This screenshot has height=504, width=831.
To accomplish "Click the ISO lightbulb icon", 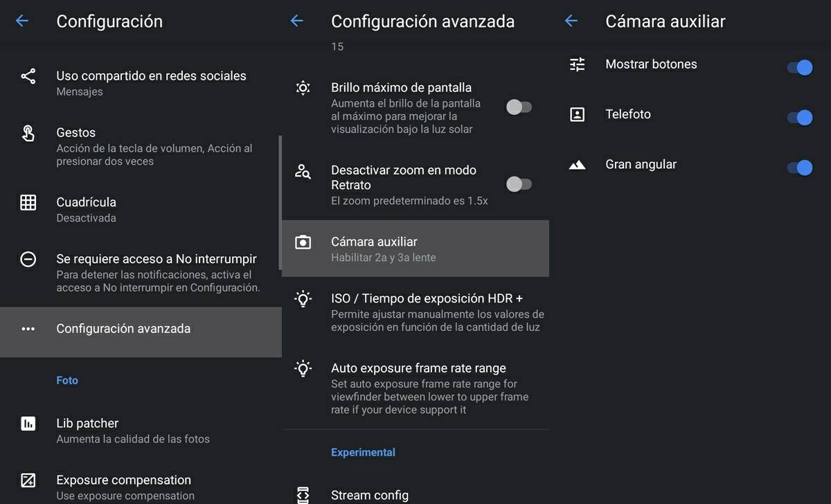I will [x=303, y=298].
